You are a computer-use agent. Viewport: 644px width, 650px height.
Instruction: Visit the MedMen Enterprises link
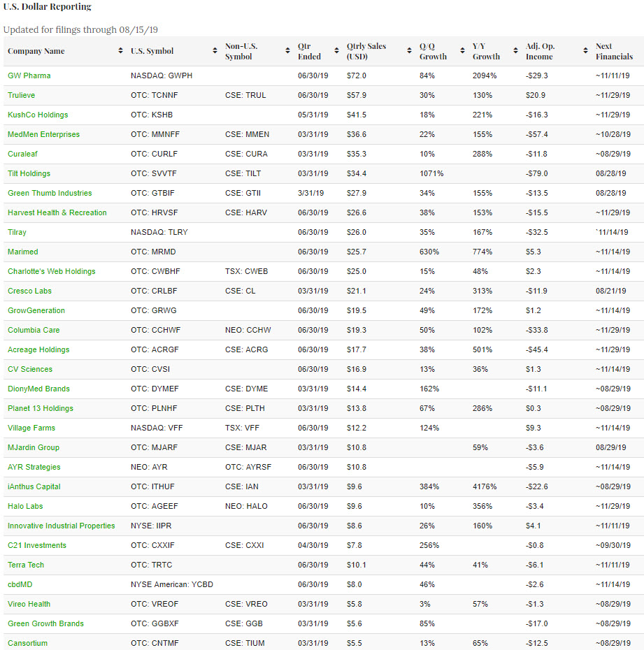(x=43, y=134)
